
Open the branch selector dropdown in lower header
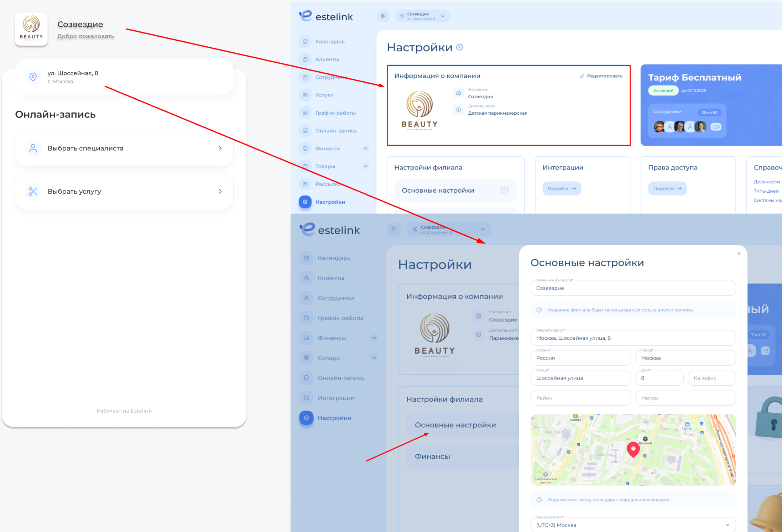[x=449, y=229]
